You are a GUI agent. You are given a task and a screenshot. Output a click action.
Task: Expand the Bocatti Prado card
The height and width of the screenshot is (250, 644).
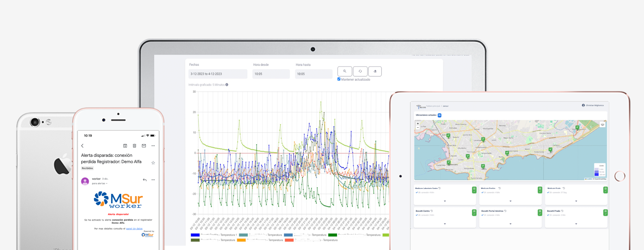click(x=576, y=224)
